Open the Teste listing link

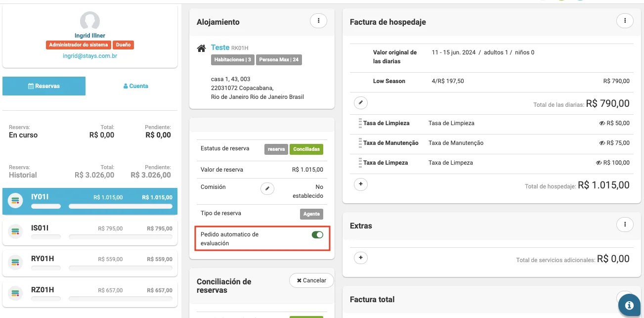pyautogui.click(x=220, y=47)
